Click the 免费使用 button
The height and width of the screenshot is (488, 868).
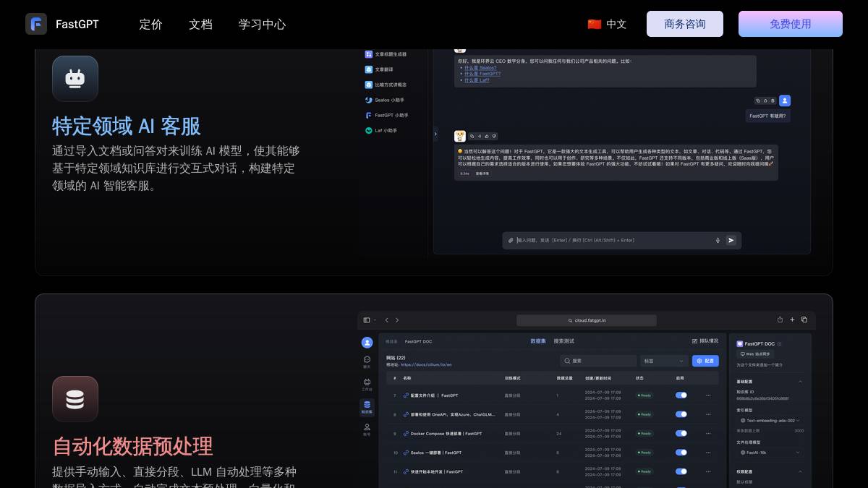pyautogui.click(x=790, y=24)
